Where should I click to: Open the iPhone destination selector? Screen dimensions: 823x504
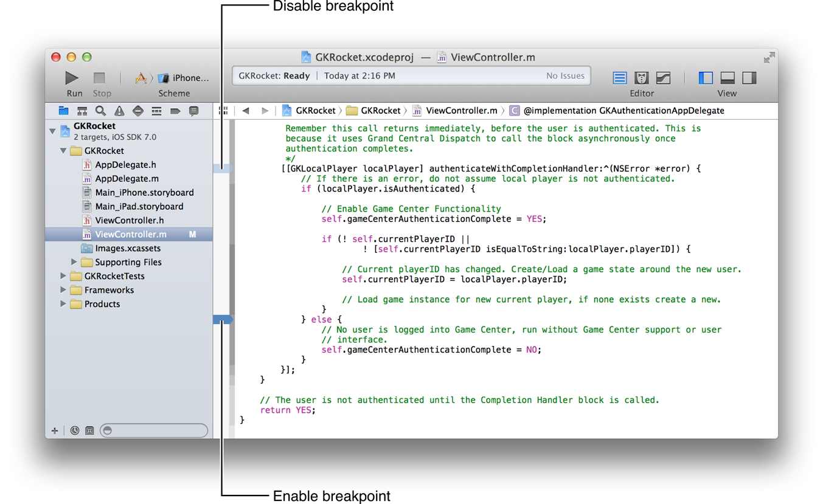click(184, 78)
